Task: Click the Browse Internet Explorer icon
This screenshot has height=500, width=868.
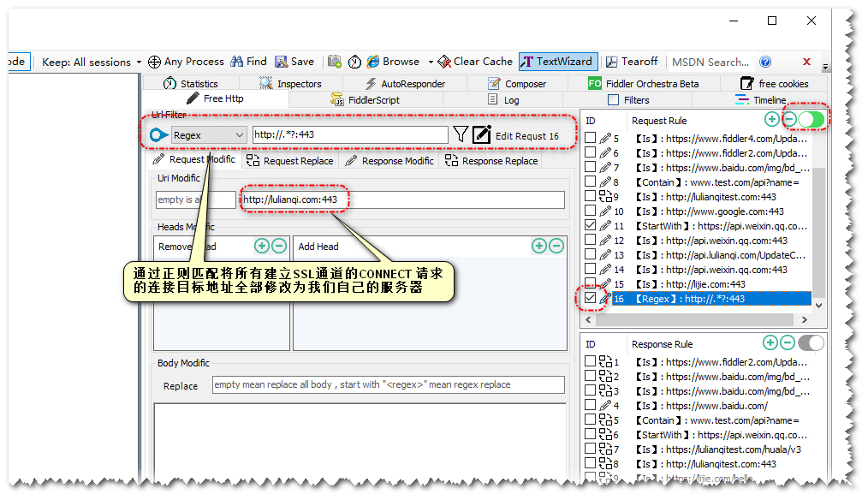Action: [x=373, y=62]
